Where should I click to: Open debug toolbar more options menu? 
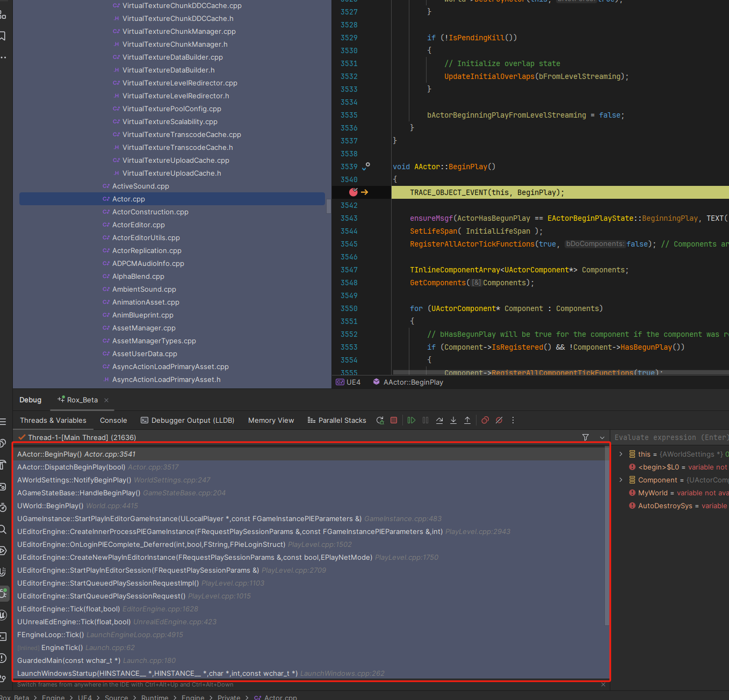pyautogui.click(x=513, y=420)
